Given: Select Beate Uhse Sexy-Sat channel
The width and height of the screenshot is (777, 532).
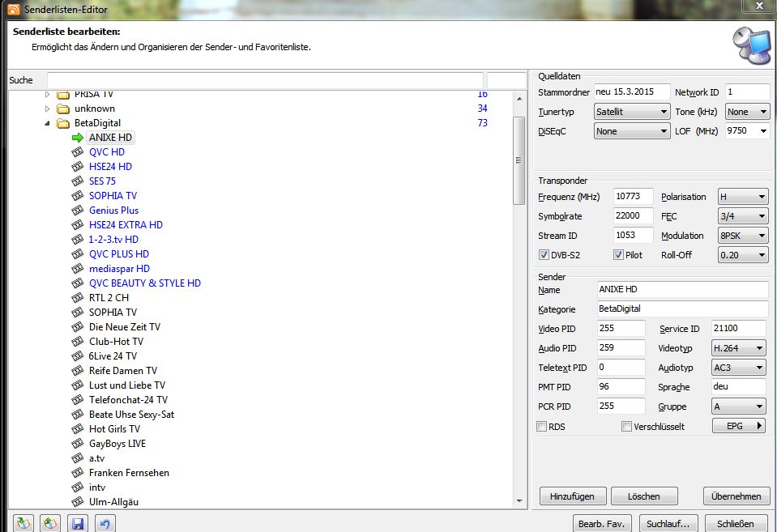Looking at the screenshot, I should coord(131,415).
